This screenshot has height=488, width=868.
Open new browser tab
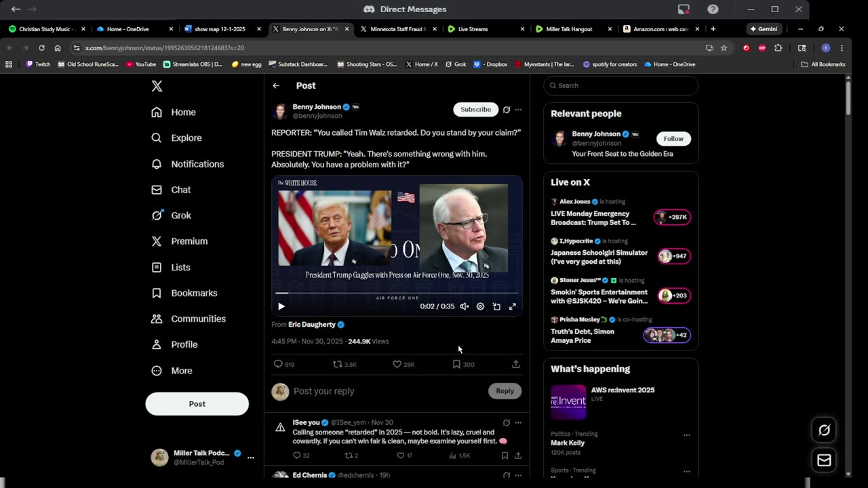[x=713, y=29]
